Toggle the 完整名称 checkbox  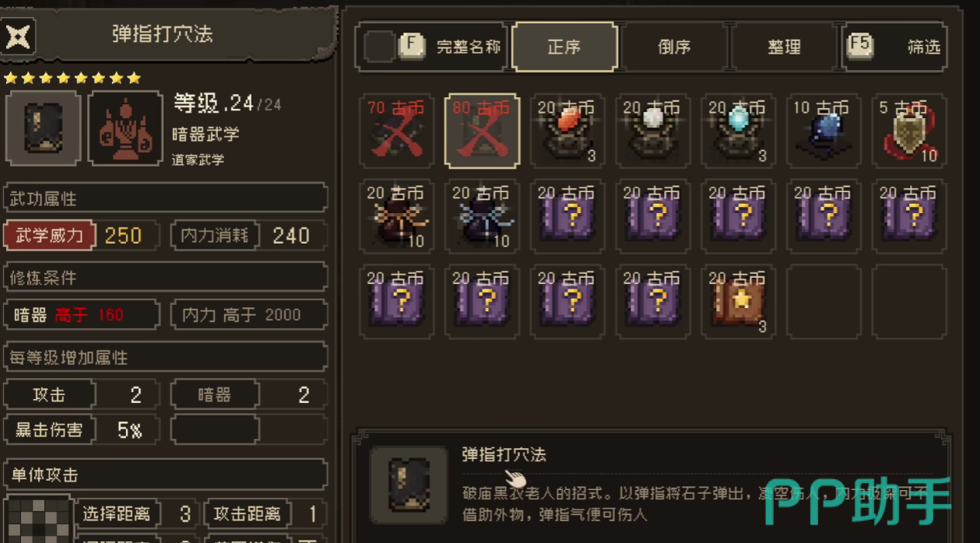coord(380,47)
